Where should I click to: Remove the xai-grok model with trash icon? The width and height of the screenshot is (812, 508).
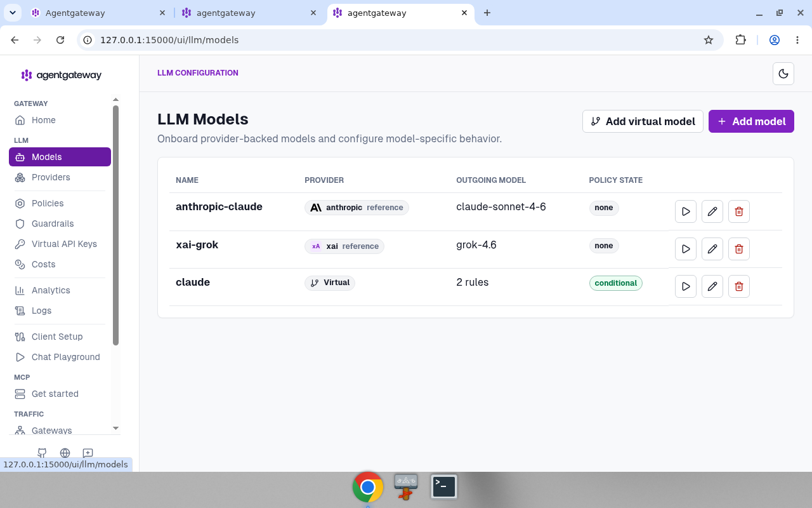click(x=739, y=249)
